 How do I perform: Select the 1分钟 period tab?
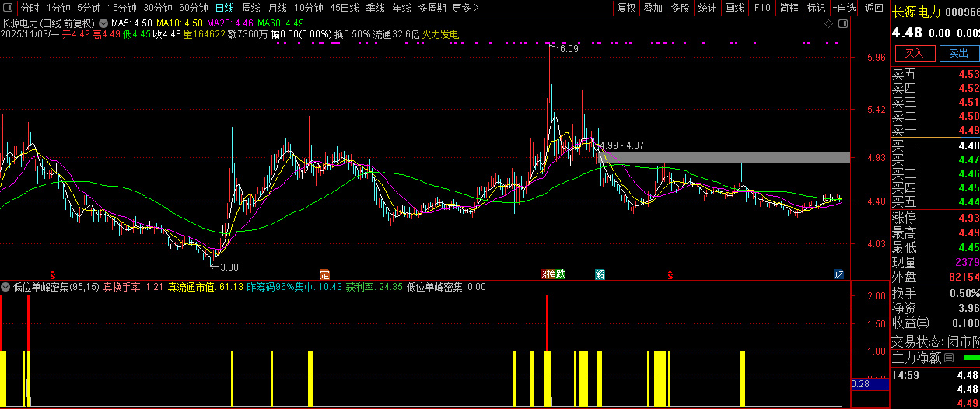[58, 8]
